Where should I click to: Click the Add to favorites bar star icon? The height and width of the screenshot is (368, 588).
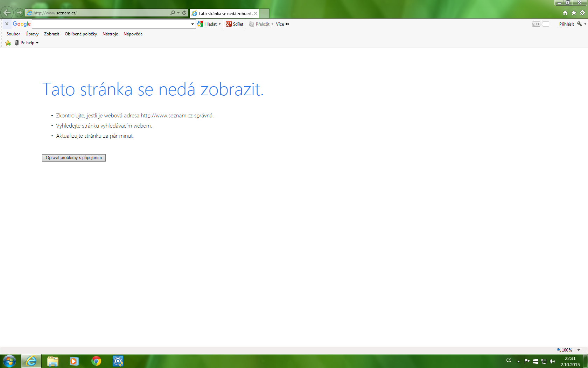8,43
